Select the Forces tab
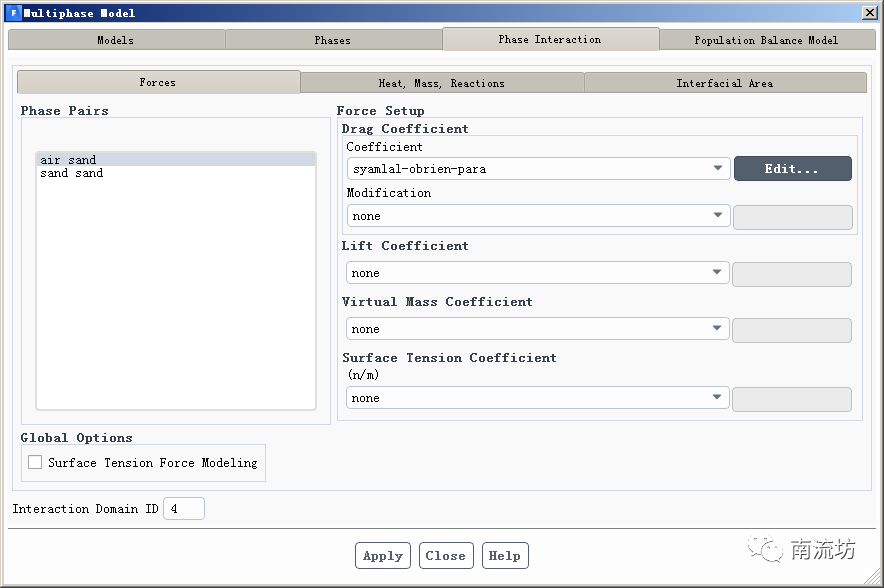 coord(158,82)
